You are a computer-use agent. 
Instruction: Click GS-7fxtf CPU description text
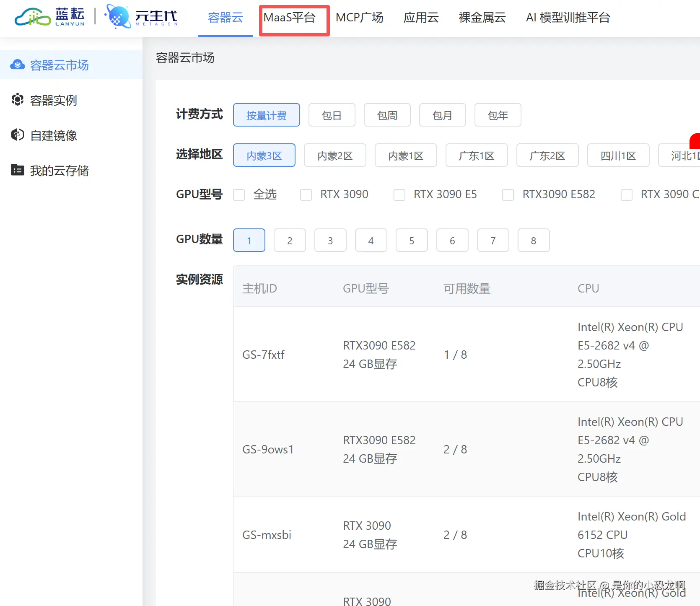[x=630, y=355]
